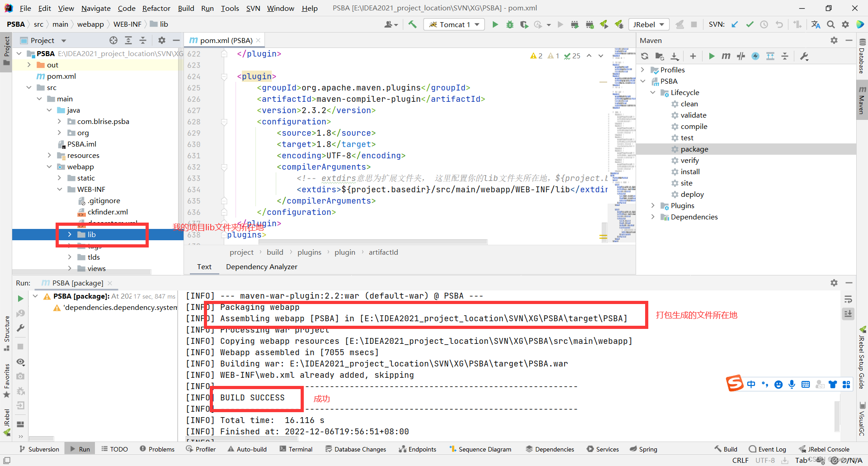
Task: Switch to the Dependency Analyzer tab
Action: (x=262, y=266)
